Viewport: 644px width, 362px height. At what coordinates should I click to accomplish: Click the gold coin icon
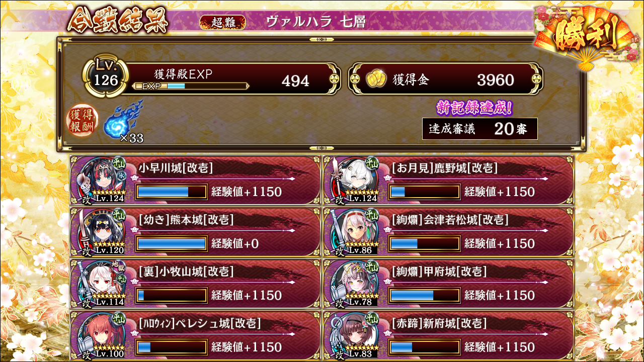click(375, 79)
